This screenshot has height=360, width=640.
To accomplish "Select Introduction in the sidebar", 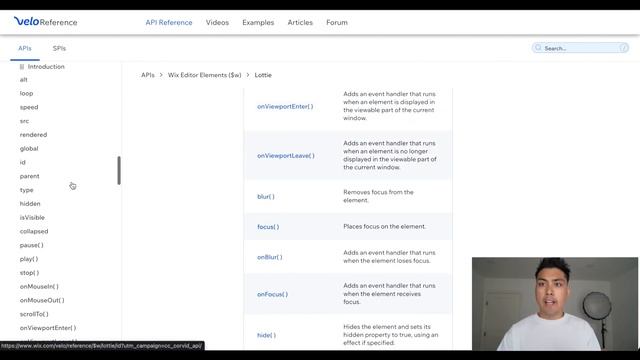I will (x=46, y=67).
